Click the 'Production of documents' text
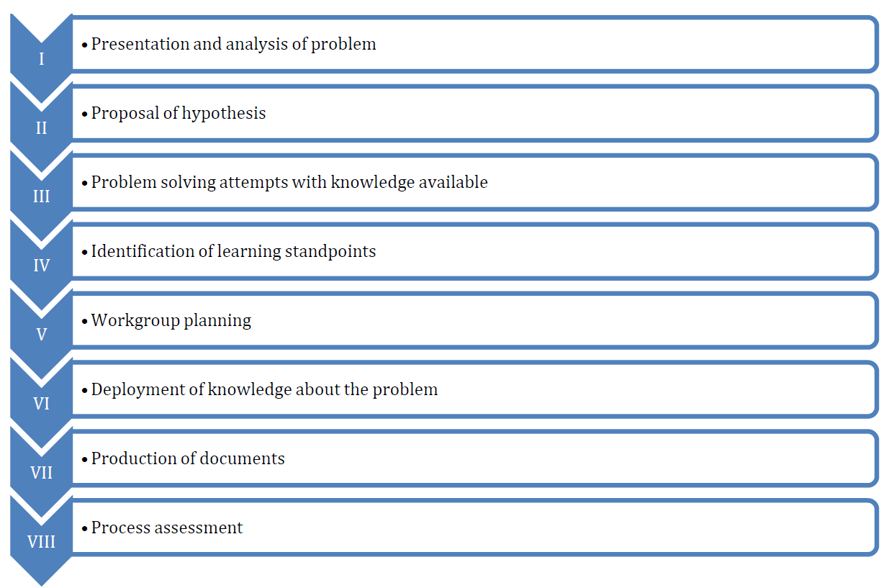Image resolution: width=889 pixels, height=588 pixels. [188, 458]
